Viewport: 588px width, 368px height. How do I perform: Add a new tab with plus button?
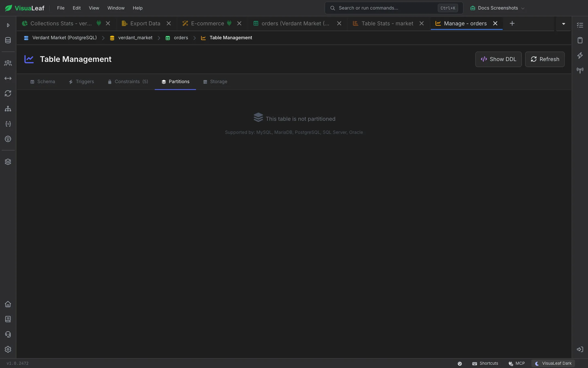[512, 23]
